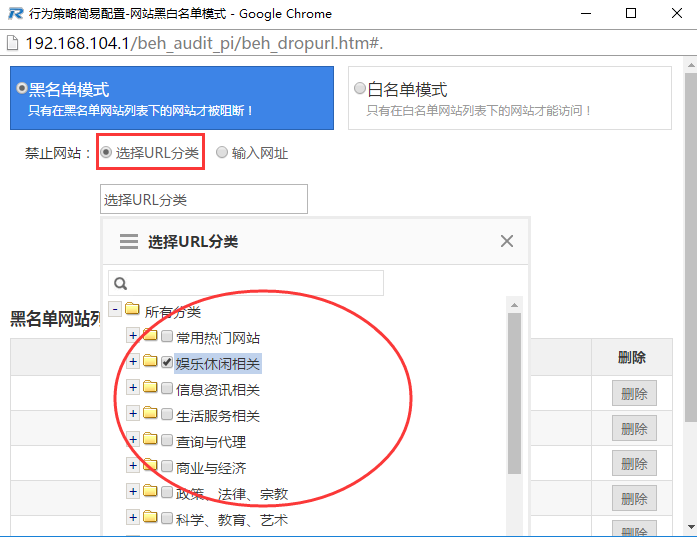This screenshot has height=537, width=697.
Task: Expand the 商业与经济 tree node
Action: 133,466
